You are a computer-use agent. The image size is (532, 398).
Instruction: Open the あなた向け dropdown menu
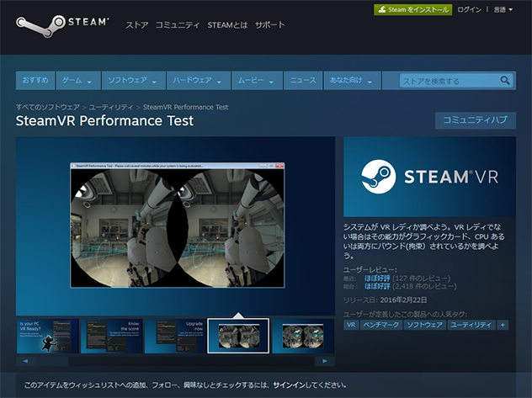[352, 80]
